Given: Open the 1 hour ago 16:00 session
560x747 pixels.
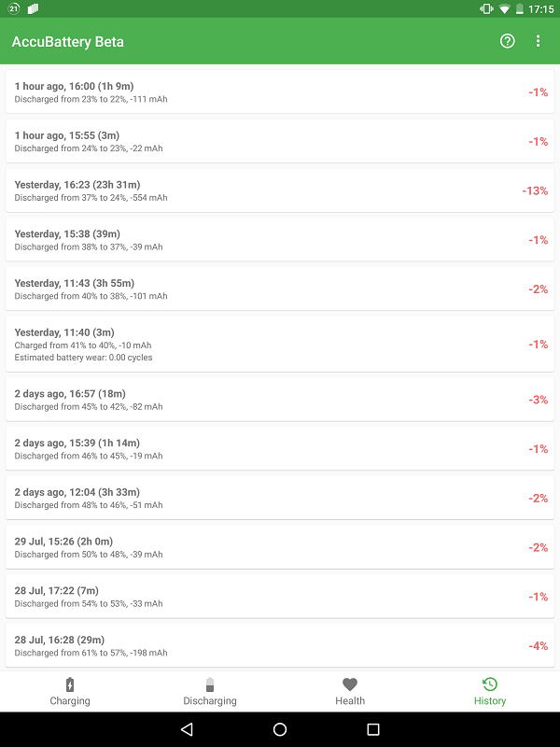Looking at the screenshot, I should pos(280,92).
